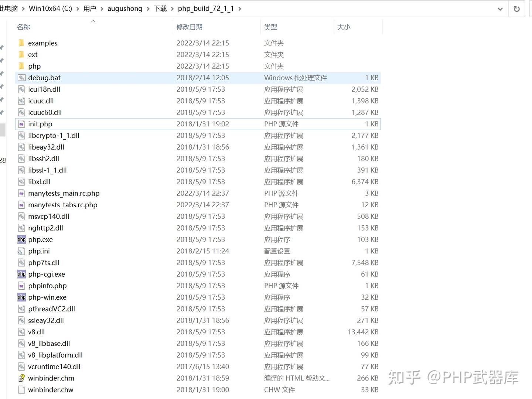Expand the chevron after 下载 breadcrumb
This screenshot has width=532, height=399.
(173, 8)
